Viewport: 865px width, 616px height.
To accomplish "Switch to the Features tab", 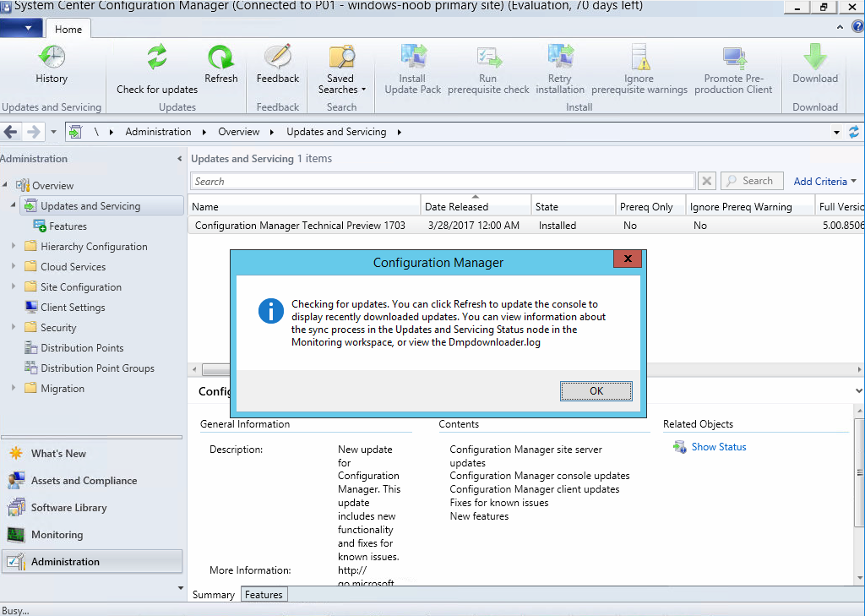I will pos(264,595).
